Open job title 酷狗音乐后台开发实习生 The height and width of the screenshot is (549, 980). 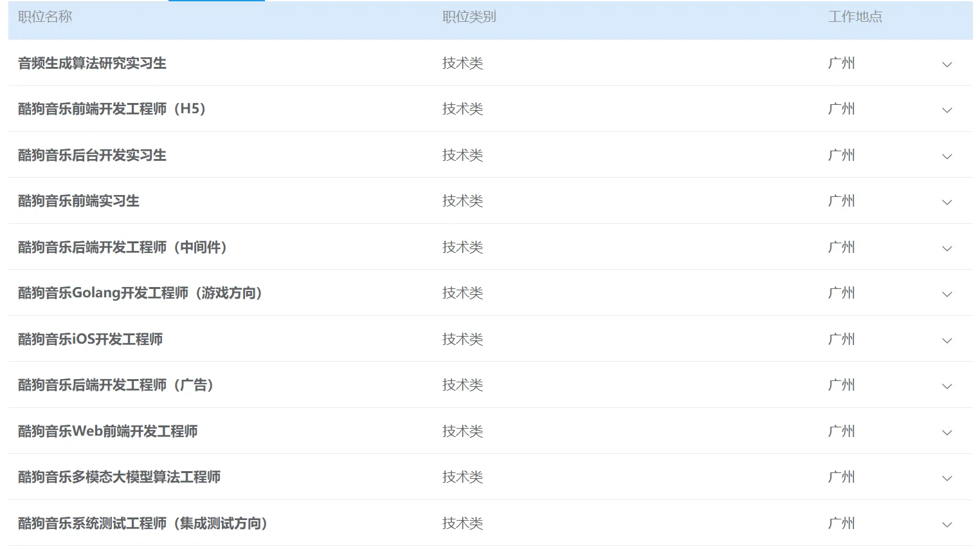pos(92,155)
